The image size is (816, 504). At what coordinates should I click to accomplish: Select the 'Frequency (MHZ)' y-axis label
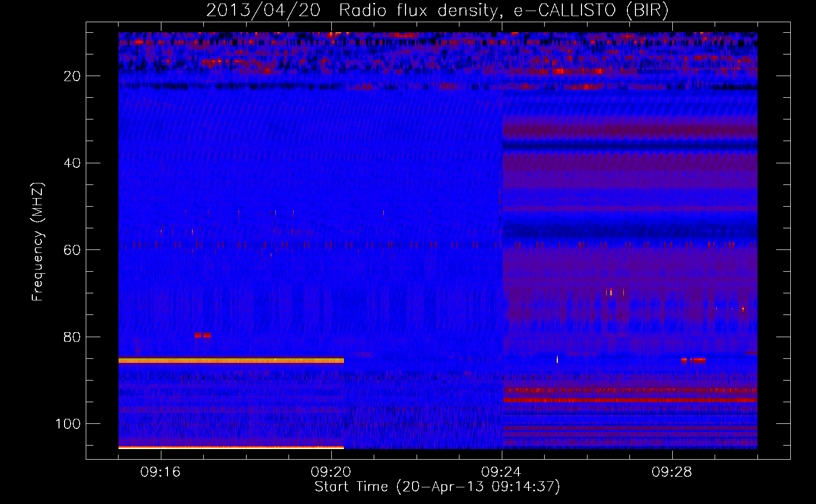pos(37,242)
